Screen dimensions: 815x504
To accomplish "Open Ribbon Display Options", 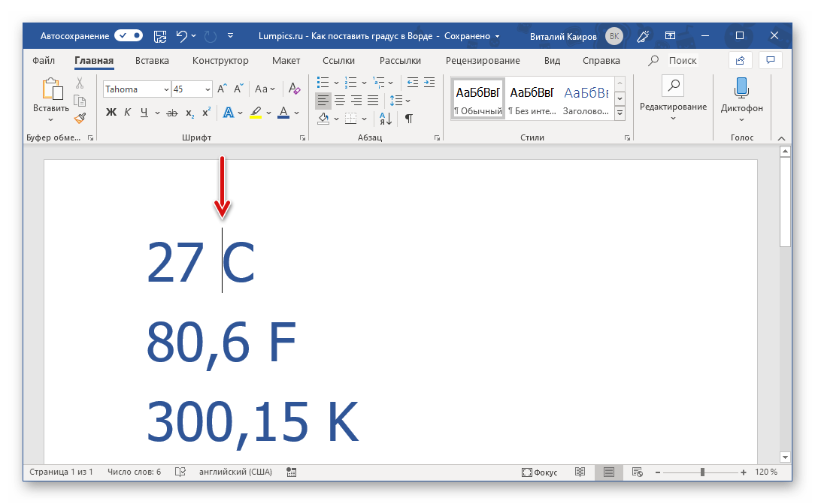I will click(671, 36).
